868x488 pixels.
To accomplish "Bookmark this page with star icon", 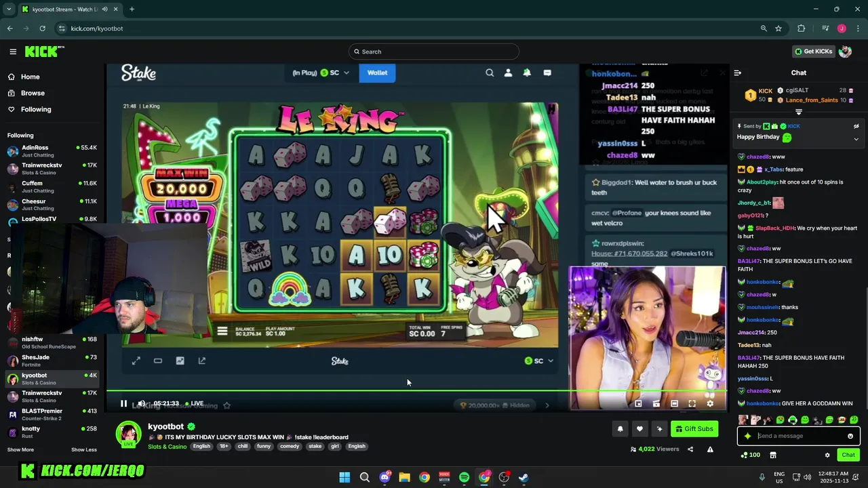I will tap(778, 28).
